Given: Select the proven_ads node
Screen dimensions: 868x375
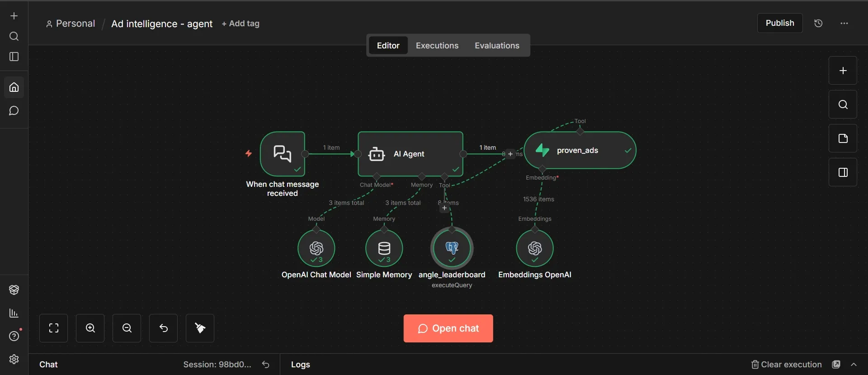Looking at the screenshot, I should (580, 150).
